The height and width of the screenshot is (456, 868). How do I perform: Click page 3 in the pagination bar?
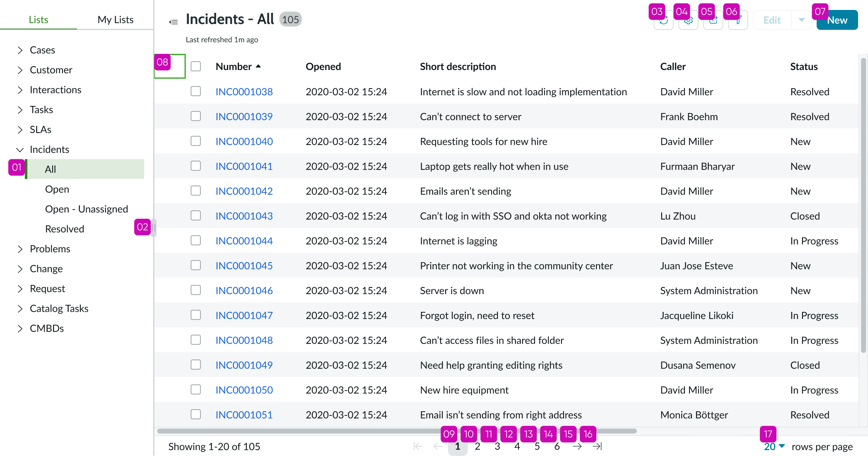(x=497, y=446)
